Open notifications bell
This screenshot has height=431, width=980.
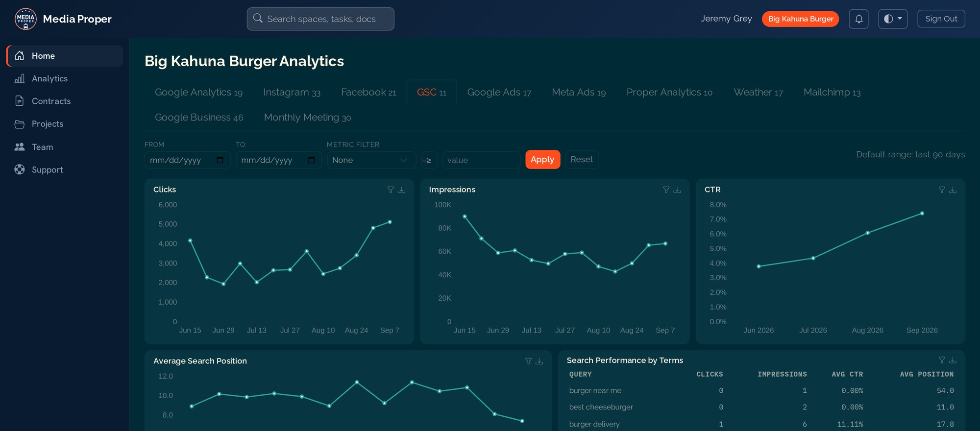tap(858, 19)
